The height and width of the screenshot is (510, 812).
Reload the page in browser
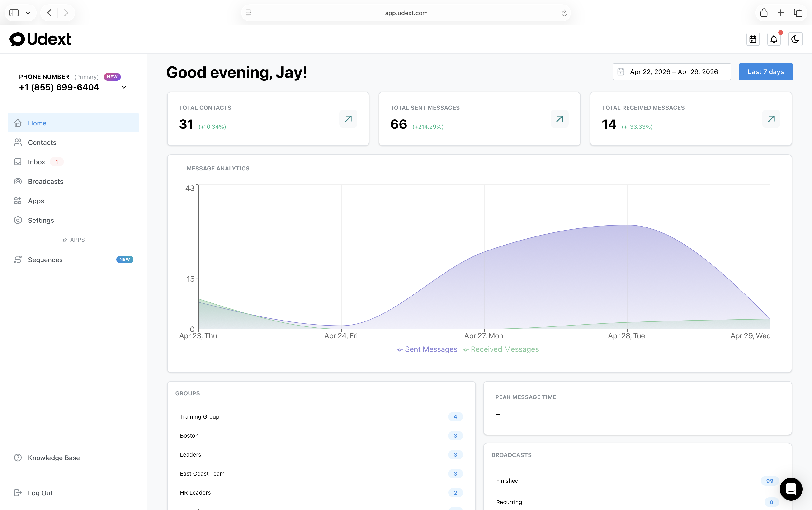pyautogui.click(x=564, y=13)
